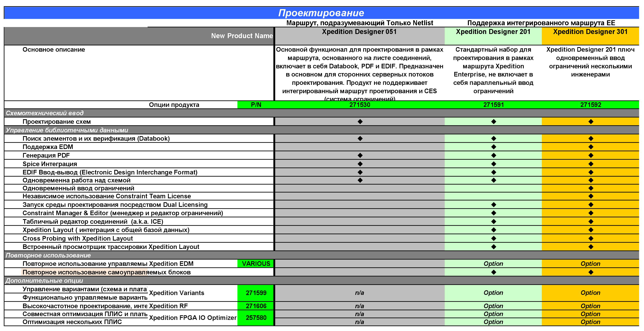Select "Cross Probing with Xpedition Layout" row
The width and height of the screenshot is (644, 331).
pyautogui.click(x=78, y=238)
